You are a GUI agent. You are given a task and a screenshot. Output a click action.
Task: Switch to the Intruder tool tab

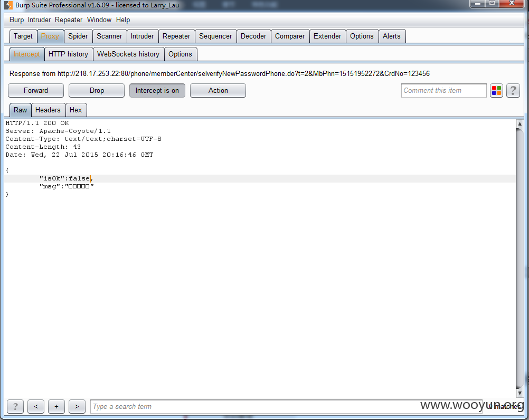[142, 36]
